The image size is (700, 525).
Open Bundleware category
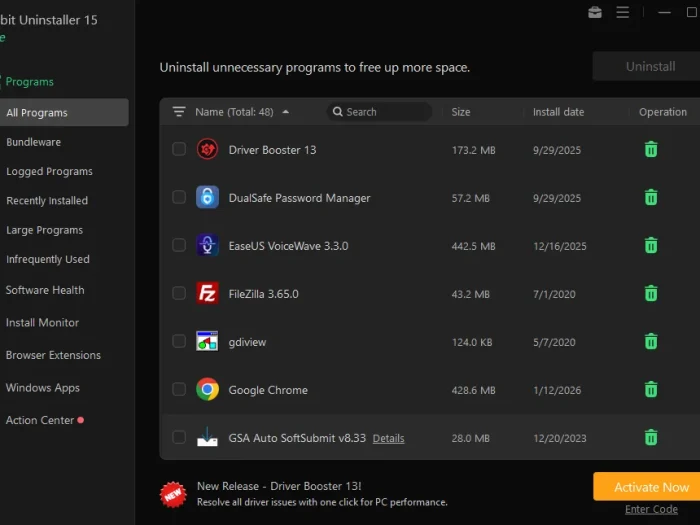click(x=33, y=142)
